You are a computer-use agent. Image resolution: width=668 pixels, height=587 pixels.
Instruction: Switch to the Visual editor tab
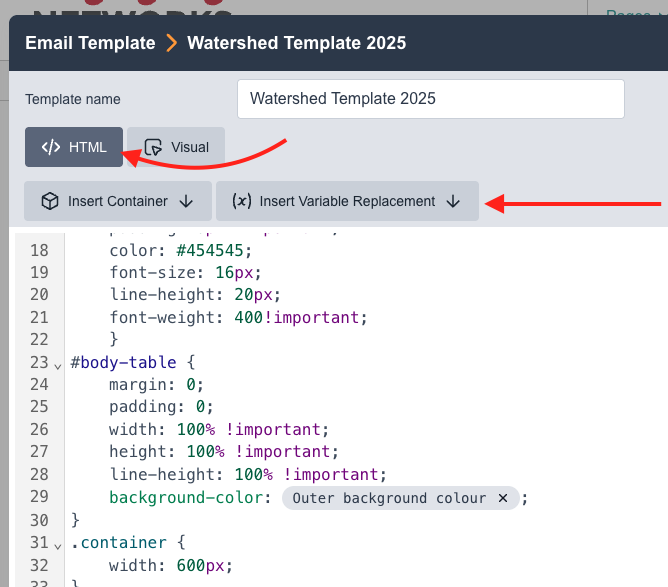click(177, 147)
